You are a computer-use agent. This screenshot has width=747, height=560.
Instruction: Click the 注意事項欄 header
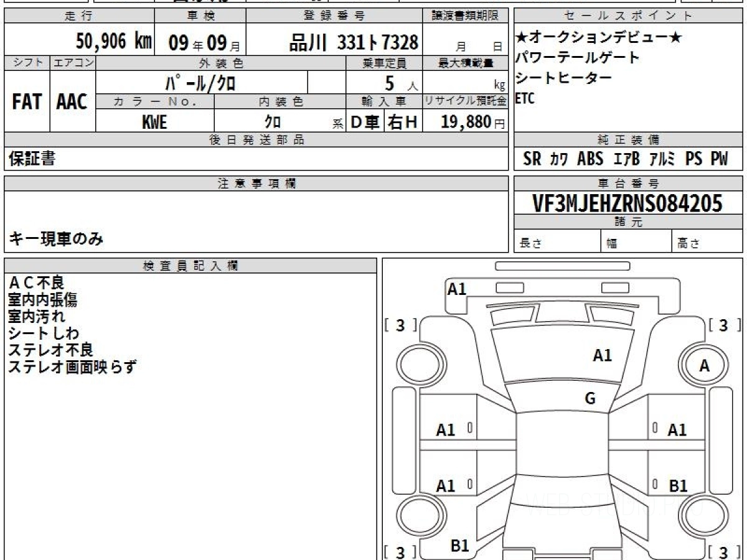(x=256, y=184)
